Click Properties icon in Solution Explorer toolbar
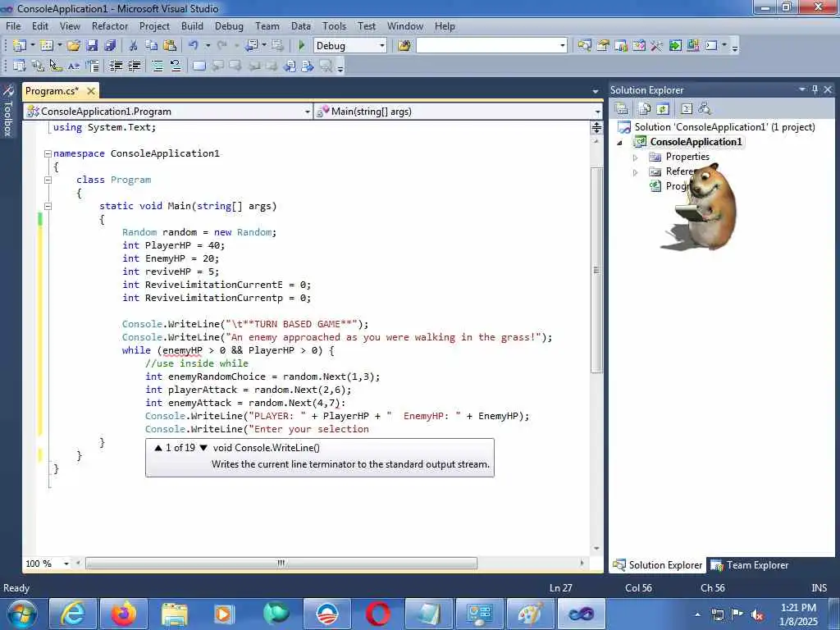 [622, 109]
